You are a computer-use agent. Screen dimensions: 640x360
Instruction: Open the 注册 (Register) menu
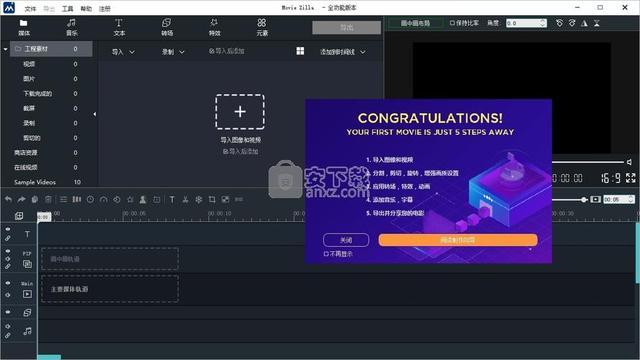coord(105,8)
